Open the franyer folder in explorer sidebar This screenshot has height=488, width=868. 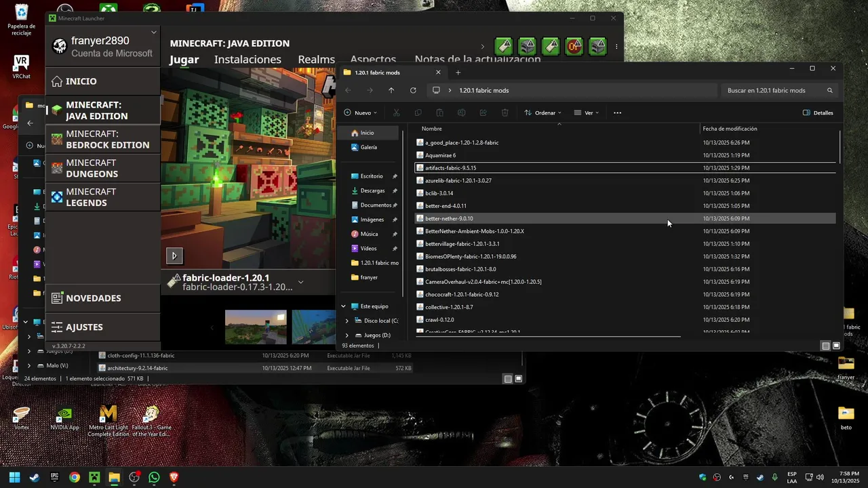pos(369,277)
